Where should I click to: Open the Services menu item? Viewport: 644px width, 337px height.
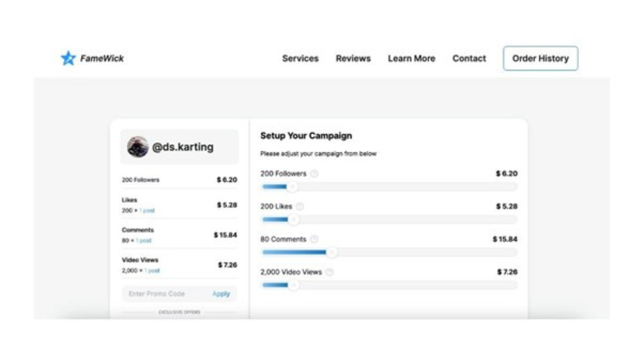(300, 58)
